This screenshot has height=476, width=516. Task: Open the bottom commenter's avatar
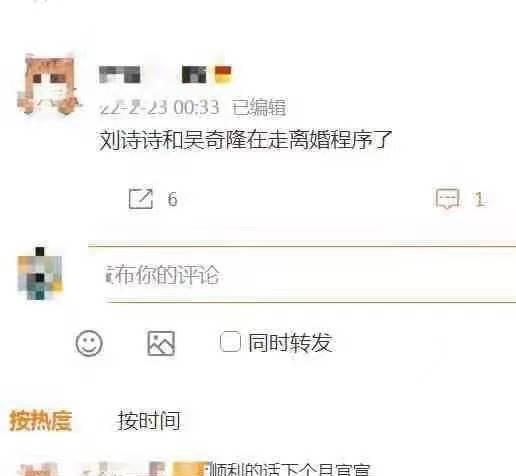click(38, 469)
